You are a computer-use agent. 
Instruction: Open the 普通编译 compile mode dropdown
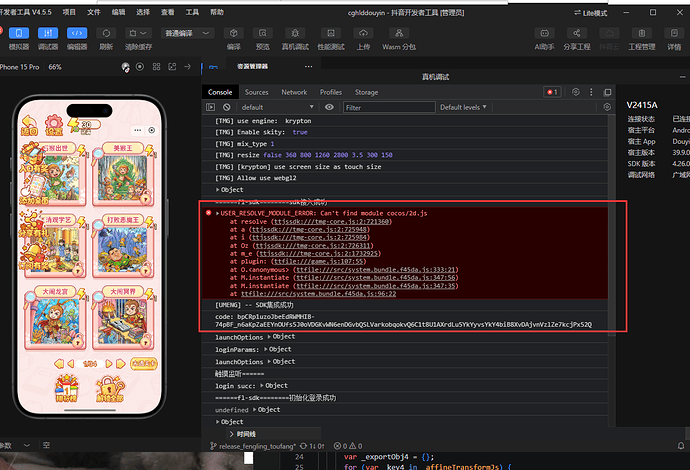[x=188, y=33]
